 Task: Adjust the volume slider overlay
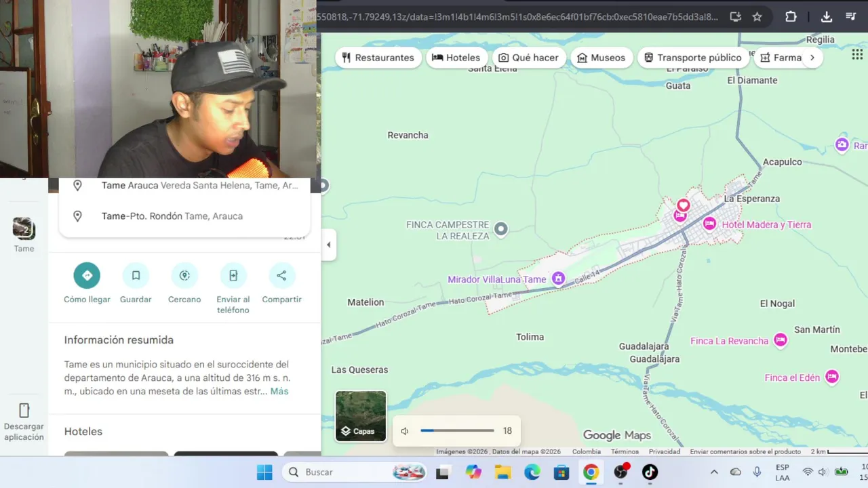pos(457,430)
